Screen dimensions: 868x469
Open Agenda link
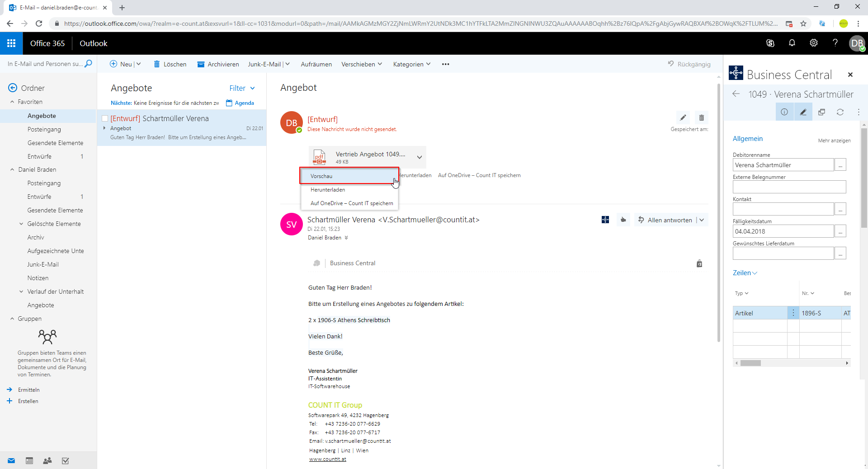[240, 103]
